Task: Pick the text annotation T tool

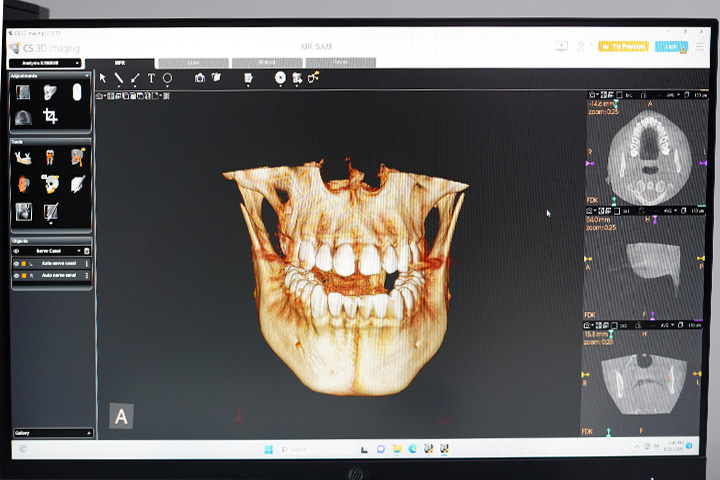Action: click(151, 79)
